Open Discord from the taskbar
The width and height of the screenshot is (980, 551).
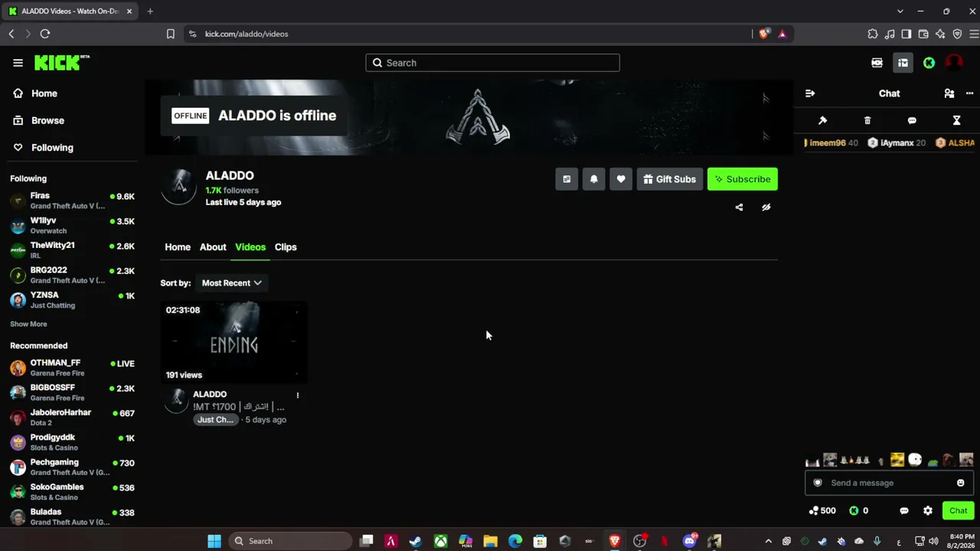coord(689,541)
